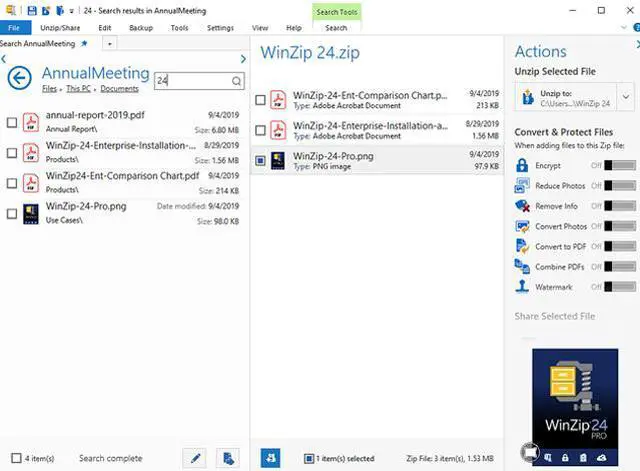
Task: Switch to the Backup tab
Action: point(141,28)
